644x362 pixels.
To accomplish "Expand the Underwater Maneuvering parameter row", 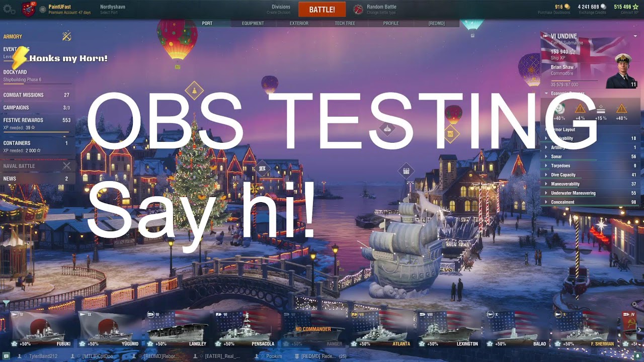I will pos(591,193).
